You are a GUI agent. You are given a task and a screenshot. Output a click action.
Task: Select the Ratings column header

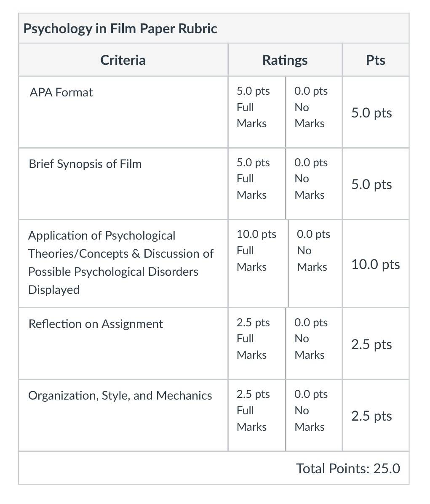[285, 60]
